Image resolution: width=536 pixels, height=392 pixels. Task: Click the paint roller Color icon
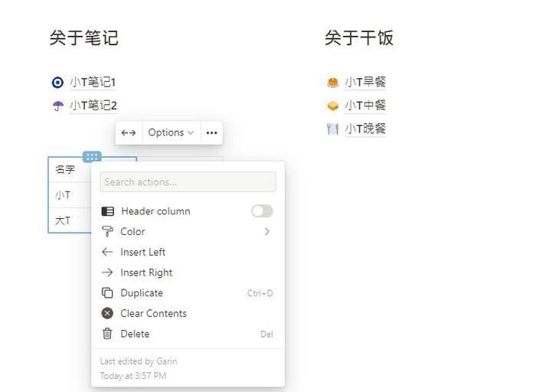point(107,231)
